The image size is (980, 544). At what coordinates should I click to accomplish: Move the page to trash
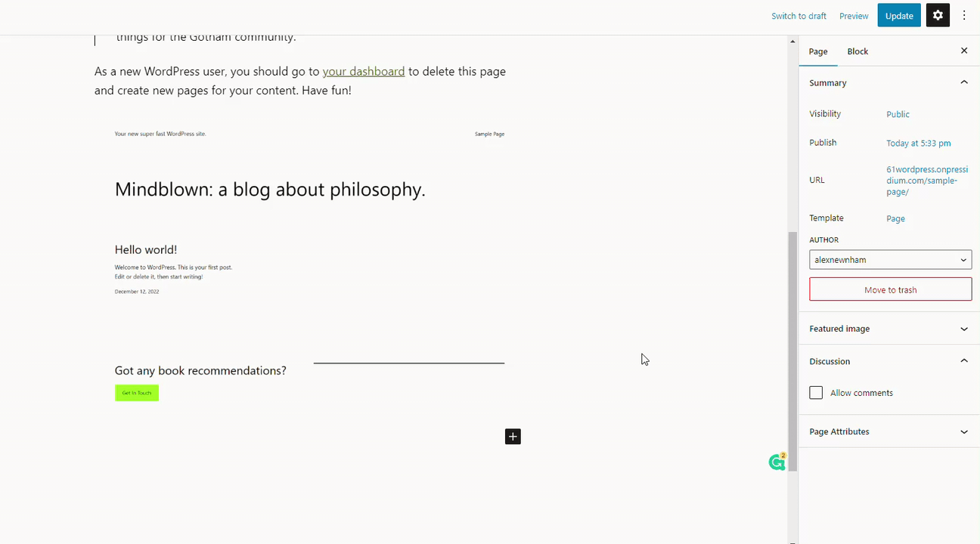click(890, 289)
